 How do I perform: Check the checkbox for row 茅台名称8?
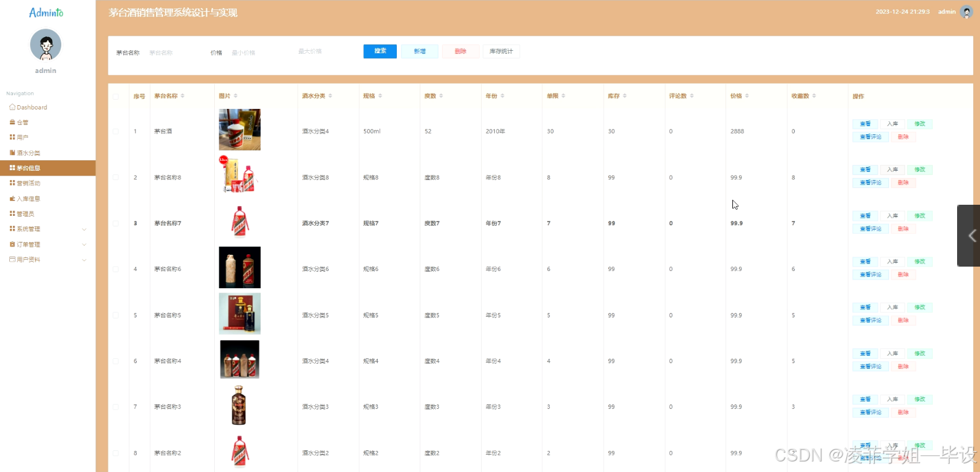(116, 178)
